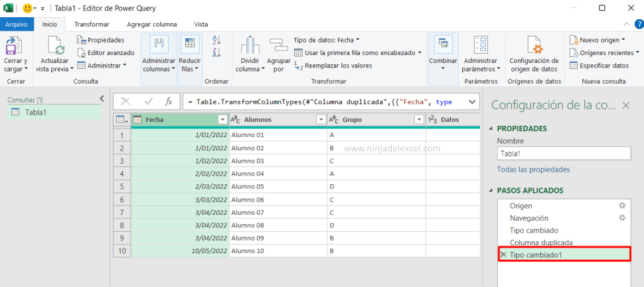This screenshot has width=644, height=287.
Task: Open table menu icon at grid corner
Action: [122, 120]
